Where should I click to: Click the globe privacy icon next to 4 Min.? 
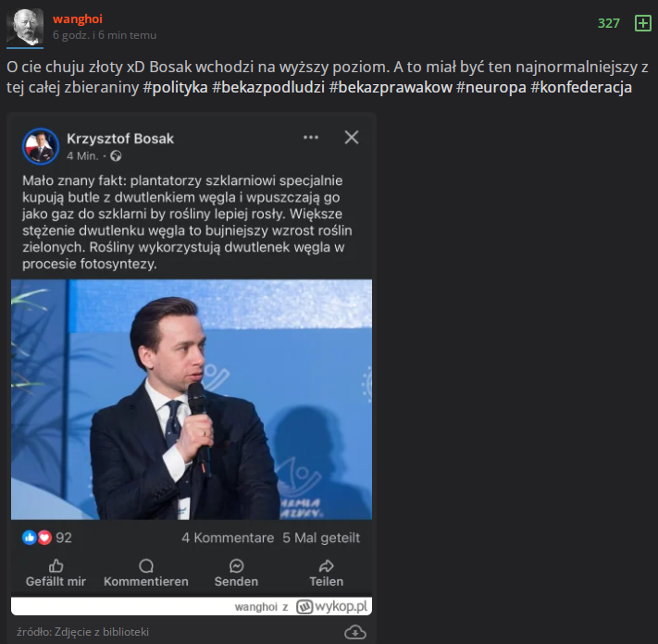click(x=116, y=156)
